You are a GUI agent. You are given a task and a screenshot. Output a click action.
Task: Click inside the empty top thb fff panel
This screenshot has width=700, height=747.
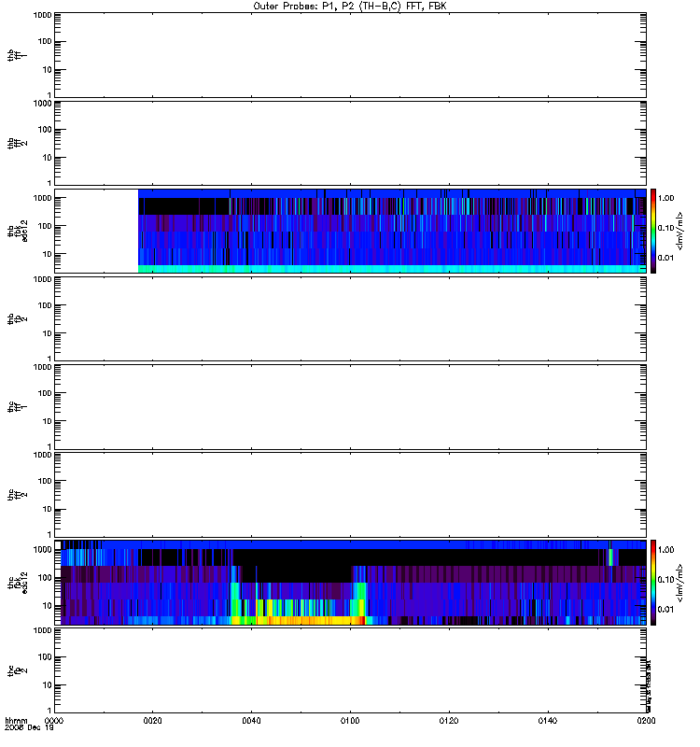point(350,55)
